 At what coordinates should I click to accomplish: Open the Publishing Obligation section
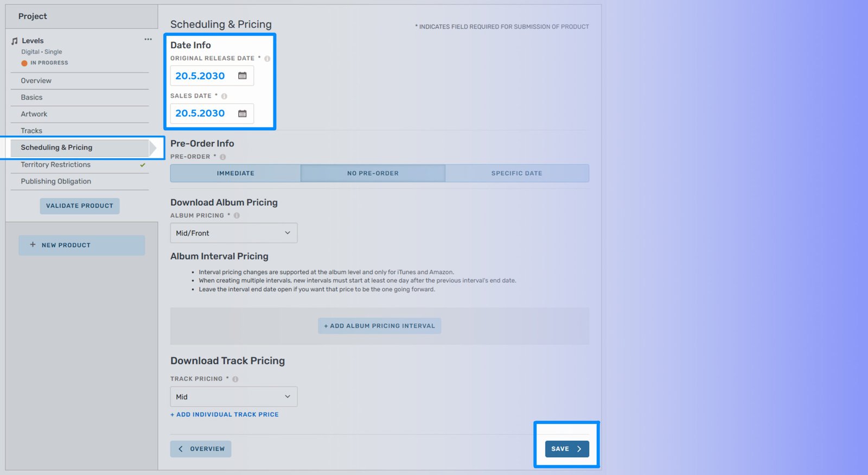click(56, 181)
